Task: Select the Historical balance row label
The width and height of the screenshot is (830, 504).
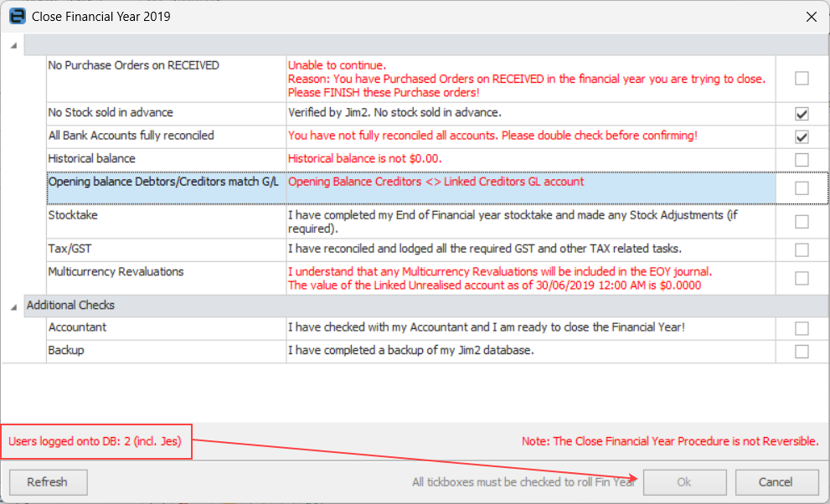Action: point(91,159)
